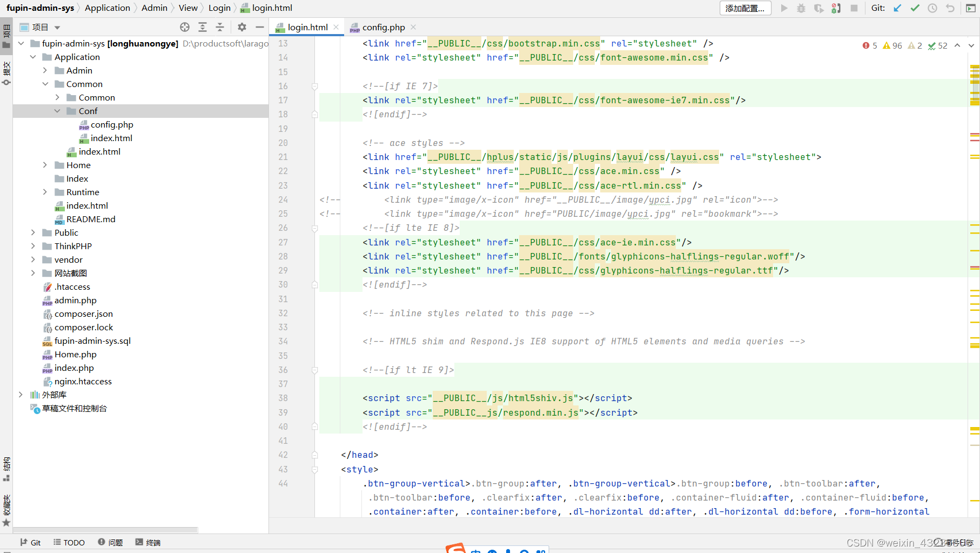
Task: Expand the ThinkPHP folder
Action: 33,246
